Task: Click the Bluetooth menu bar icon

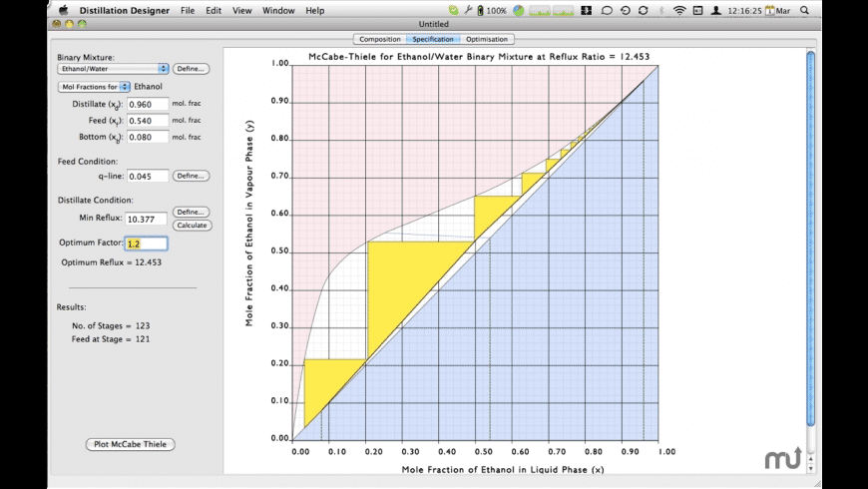Action: click(660, 11)
